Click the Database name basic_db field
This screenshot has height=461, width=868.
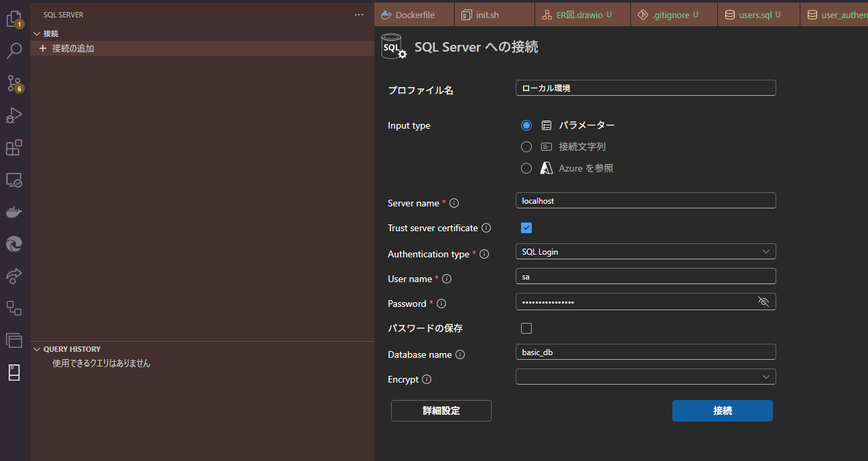pyautogui.click(x=646, y=352)
